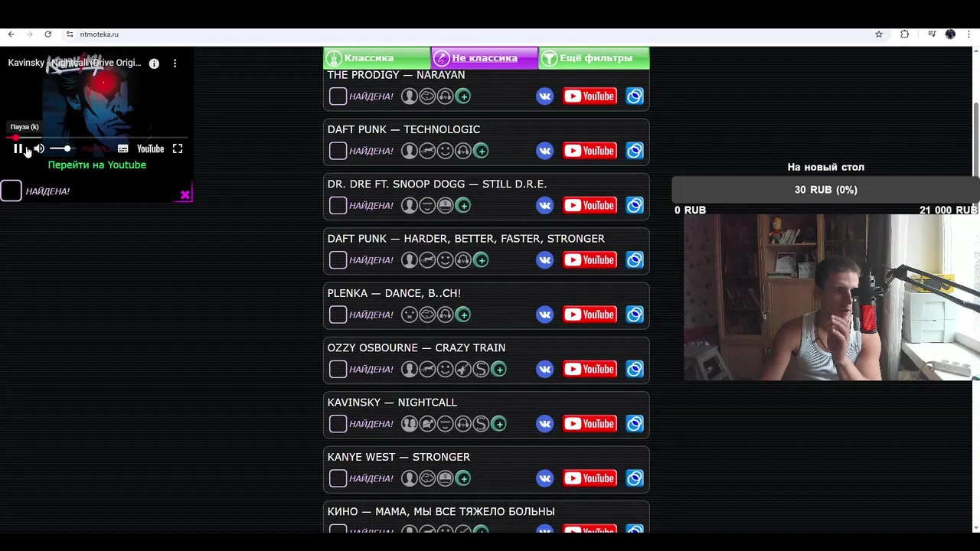The width and height of the screenshot is (980, 551).
Task: Open YouTube for Daft Punk Technologic
Action: click(x=590, y=151)
